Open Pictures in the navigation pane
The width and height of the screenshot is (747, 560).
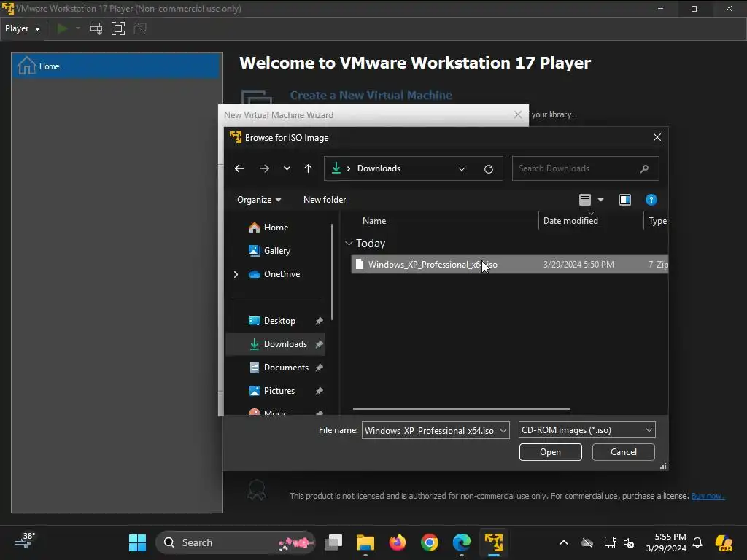279,391
